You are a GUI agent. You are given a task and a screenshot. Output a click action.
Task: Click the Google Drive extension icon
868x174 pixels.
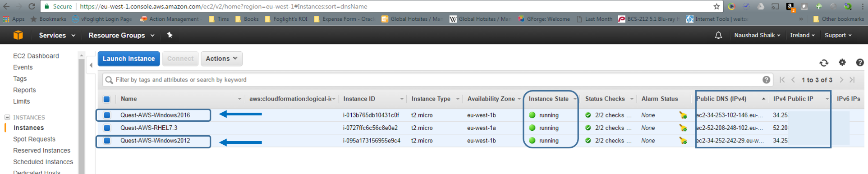[x=761, y=6]
